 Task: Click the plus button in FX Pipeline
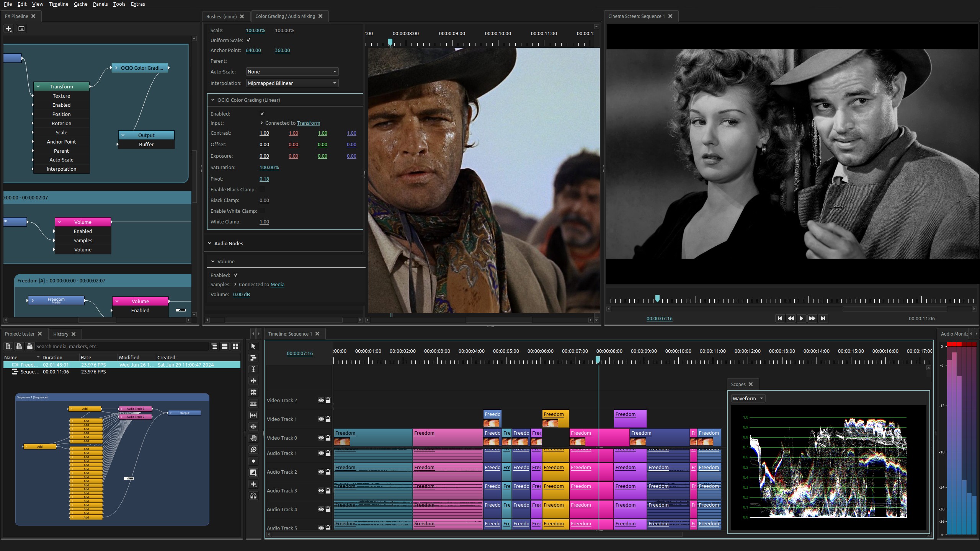(x=8, y=29)
